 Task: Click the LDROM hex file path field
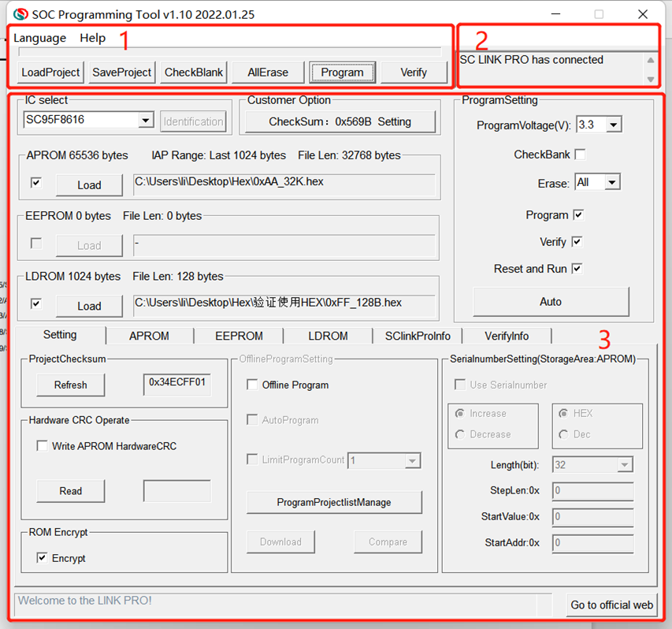pos(284,306)
